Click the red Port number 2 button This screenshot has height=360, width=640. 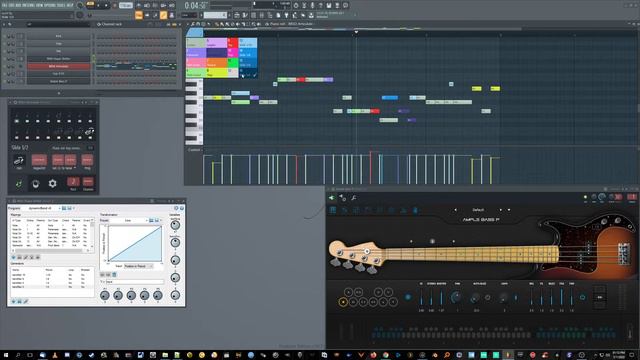pos(73,182)
